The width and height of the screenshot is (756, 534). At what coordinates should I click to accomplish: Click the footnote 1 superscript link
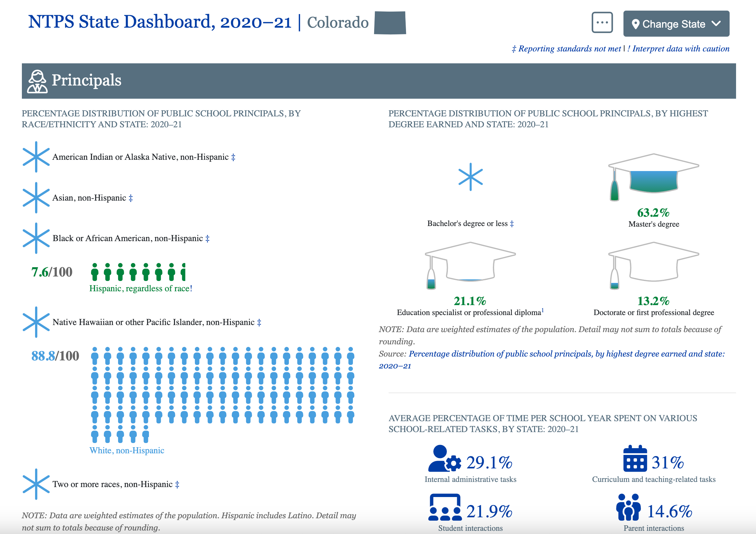click(543, 310)
